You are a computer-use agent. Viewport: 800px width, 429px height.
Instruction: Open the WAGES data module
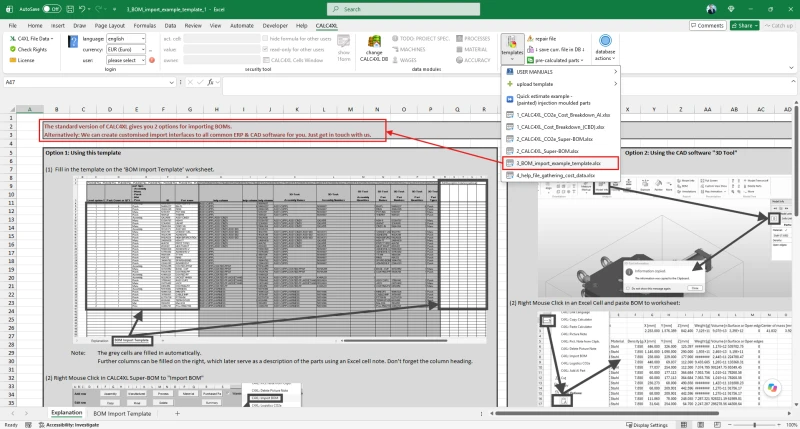(x=404, y=60)
